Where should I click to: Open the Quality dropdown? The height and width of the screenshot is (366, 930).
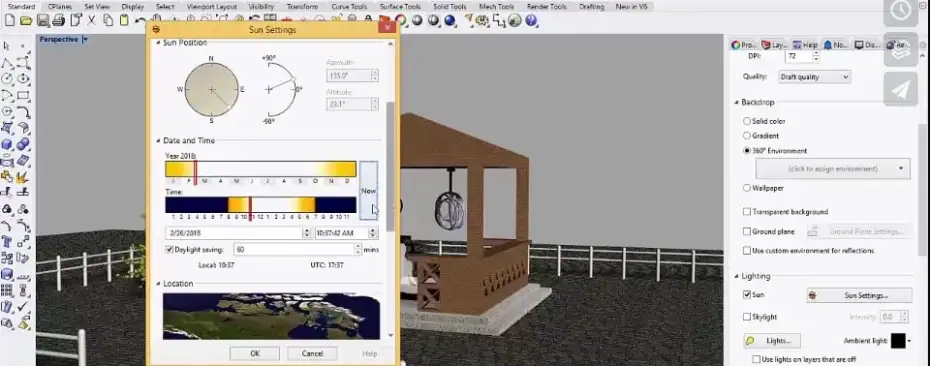pos(814,77)
